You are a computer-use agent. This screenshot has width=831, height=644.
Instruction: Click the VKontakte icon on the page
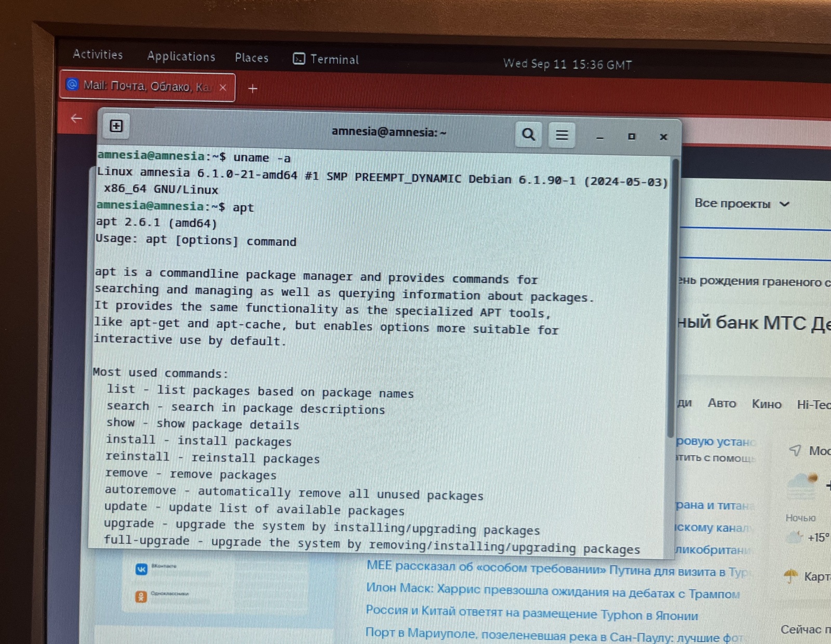coord(141,569)
